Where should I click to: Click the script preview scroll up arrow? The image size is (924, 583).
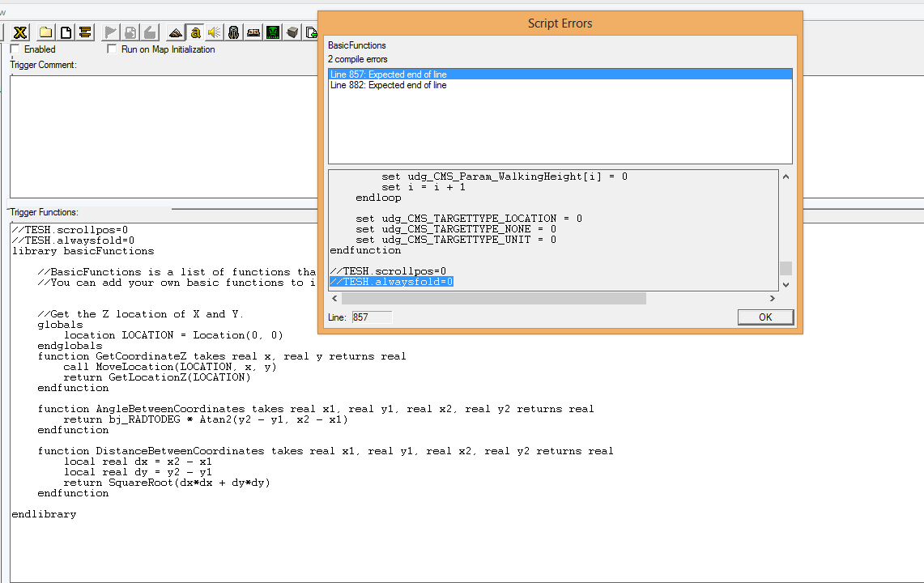pyautogui.click(x=786, y=177)
